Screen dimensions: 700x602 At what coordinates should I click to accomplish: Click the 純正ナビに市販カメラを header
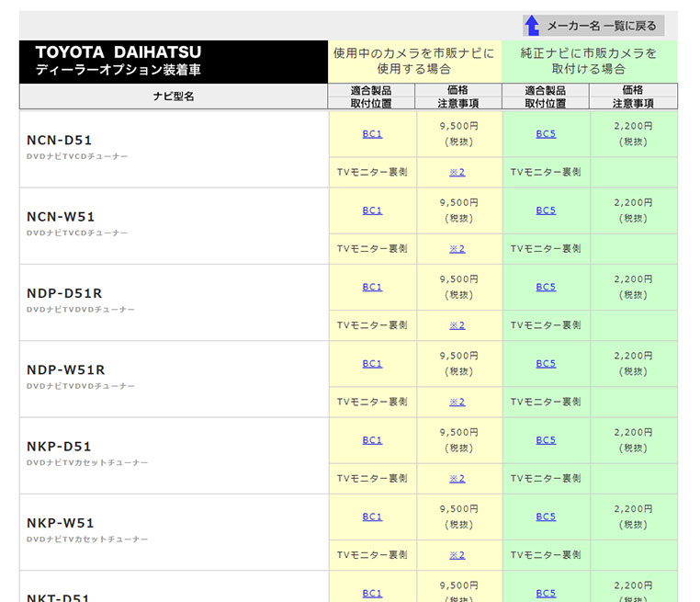tap(589, 53)
